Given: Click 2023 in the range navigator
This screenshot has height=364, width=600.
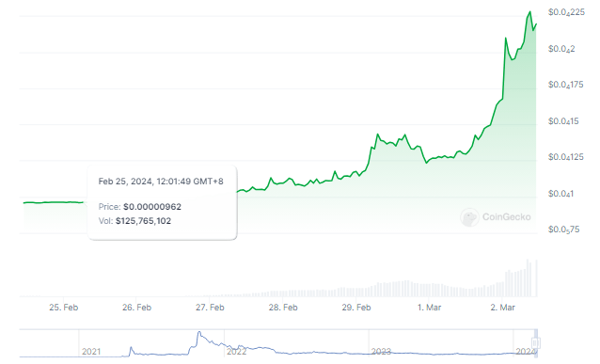Looking at the screenshot, I should coord(381,352).
